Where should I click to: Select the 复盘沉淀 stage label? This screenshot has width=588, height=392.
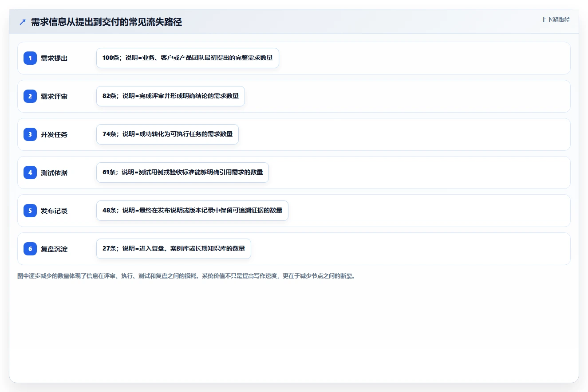click(54, 249)
